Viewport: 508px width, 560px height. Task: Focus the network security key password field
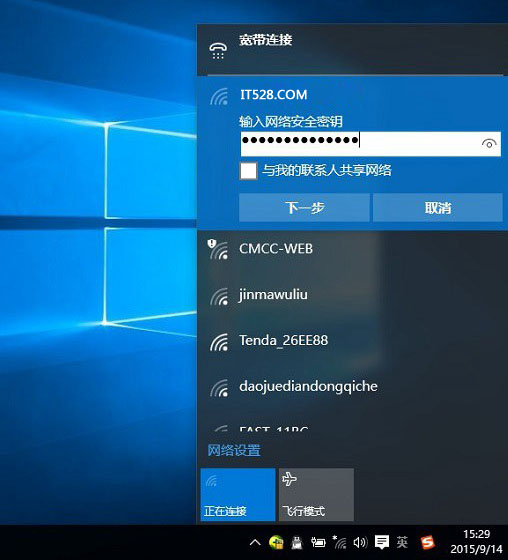370,144
